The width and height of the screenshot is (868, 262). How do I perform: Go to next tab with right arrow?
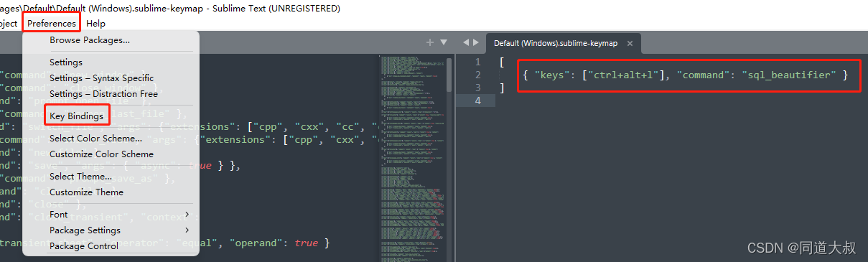point(475,42)
